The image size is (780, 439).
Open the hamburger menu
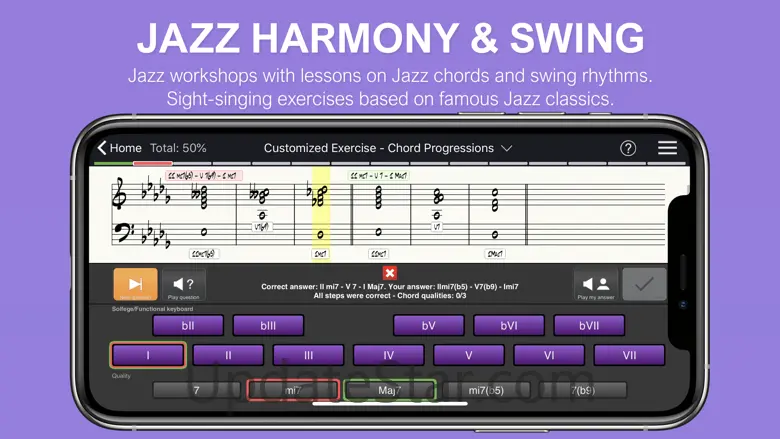(667, 148)
